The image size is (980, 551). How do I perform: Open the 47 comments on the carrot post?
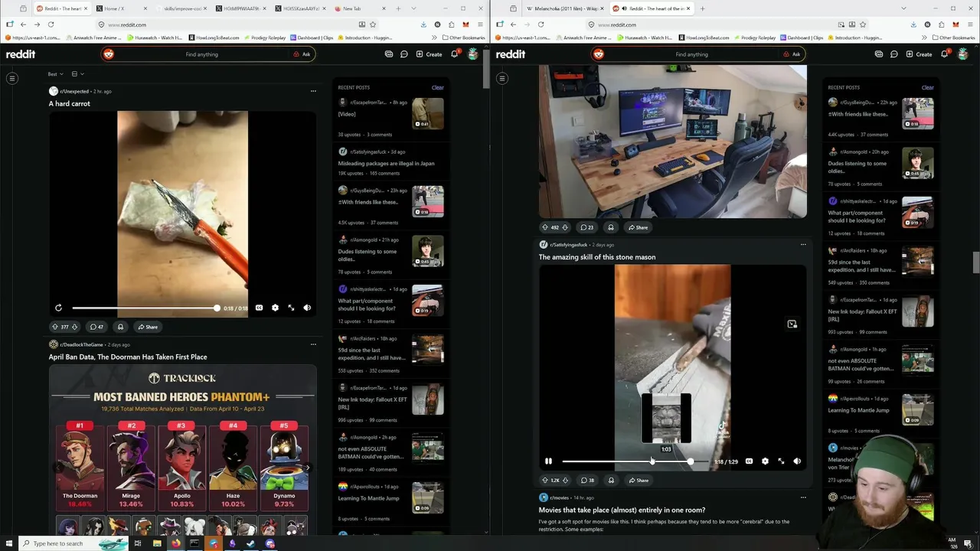pos(96,327)
